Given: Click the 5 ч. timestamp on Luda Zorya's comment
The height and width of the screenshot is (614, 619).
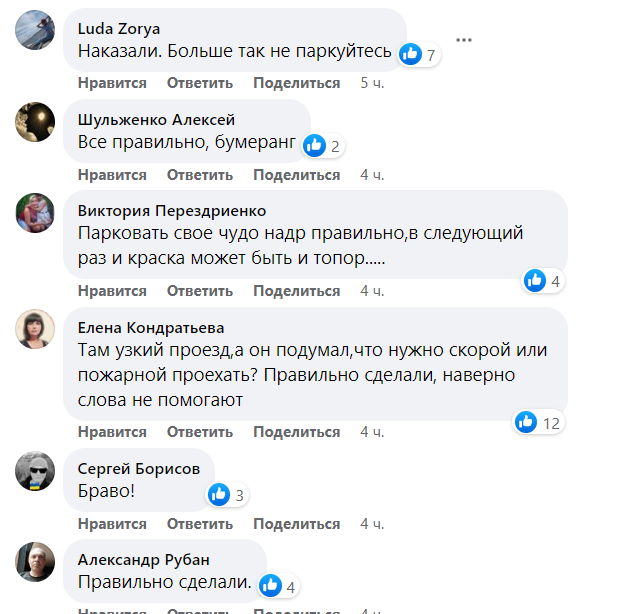Looking at the screenshot, I should (372, 83).
